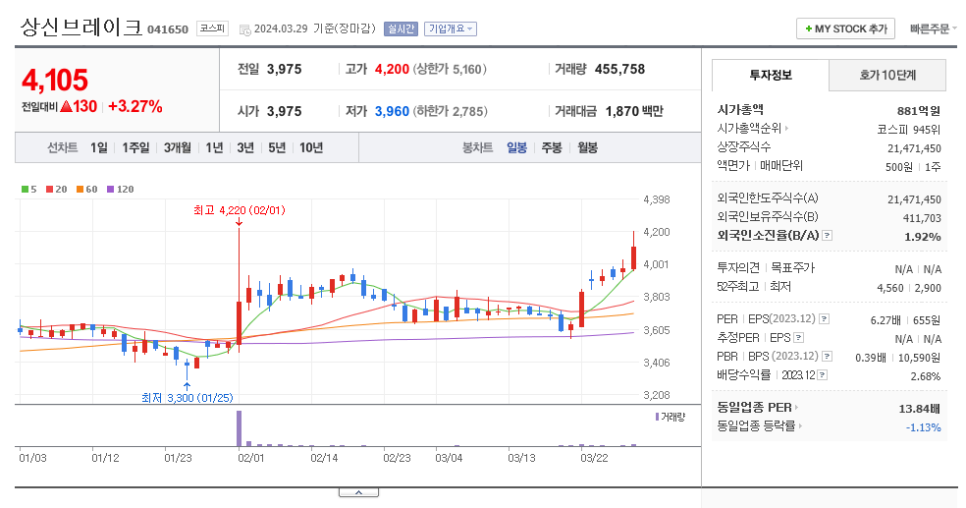Click the help icon next to 외국인소진율(B/A)
This screenshot has height=508, width=966.
coord(827,235)
